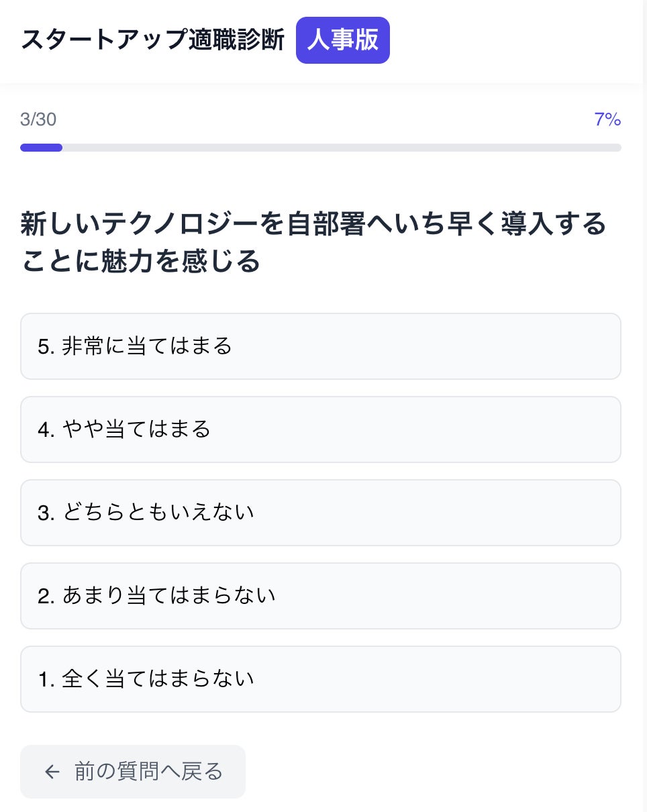Image resolution: width=647 pixels, height=812 pixels.
Task: Select '5. 非常に当てはまる' answer
Action: click(320, 346)
